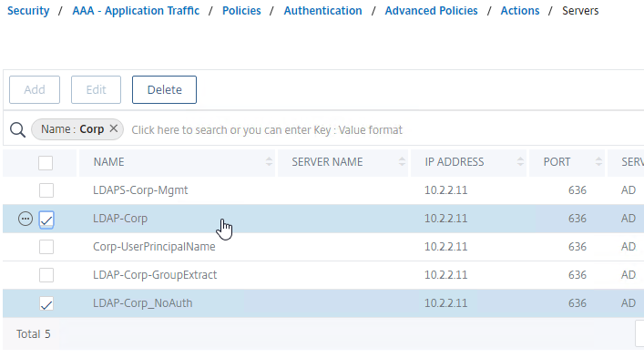Sort by the NAME column arrows

(269, 162)
